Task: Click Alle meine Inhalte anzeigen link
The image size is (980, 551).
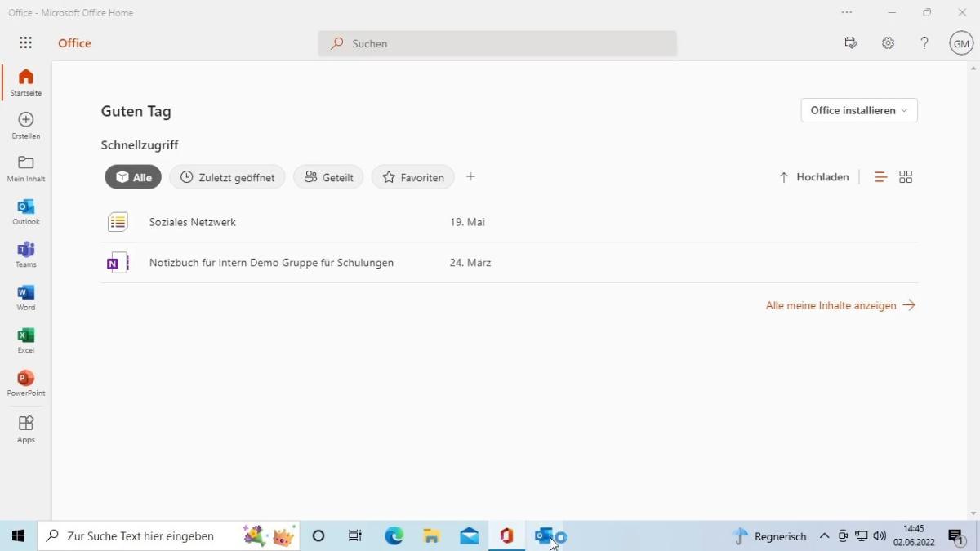Action: [x=840, y=305]
